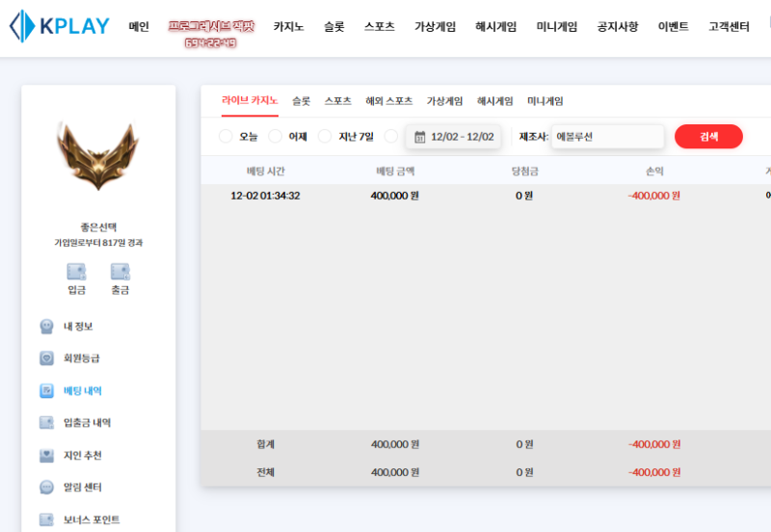Viewport: 771px width, 532px height.
Task: Open 미니게임 in top navigation
Action: [557, 27]
